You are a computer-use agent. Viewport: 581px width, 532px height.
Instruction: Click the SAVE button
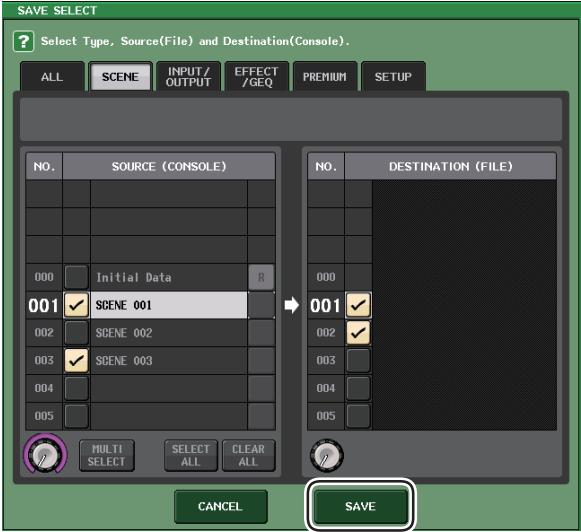(x=360, y=506)
